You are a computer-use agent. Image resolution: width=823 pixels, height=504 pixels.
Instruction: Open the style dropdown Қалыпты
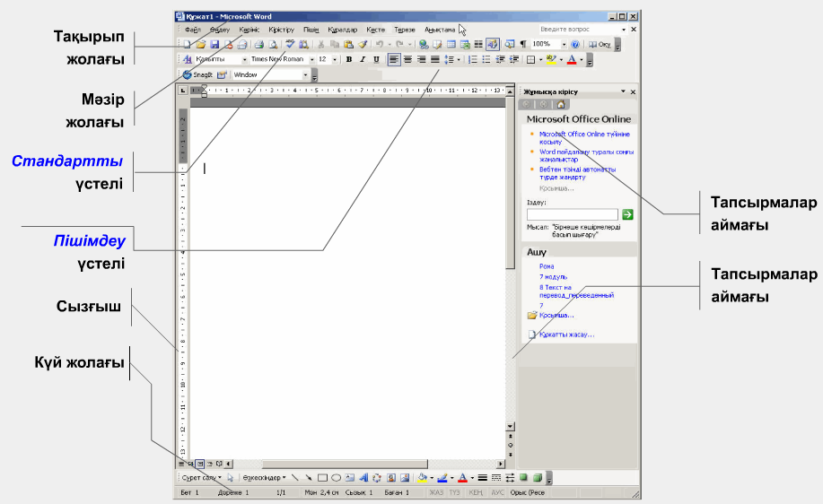coord(245,59)
